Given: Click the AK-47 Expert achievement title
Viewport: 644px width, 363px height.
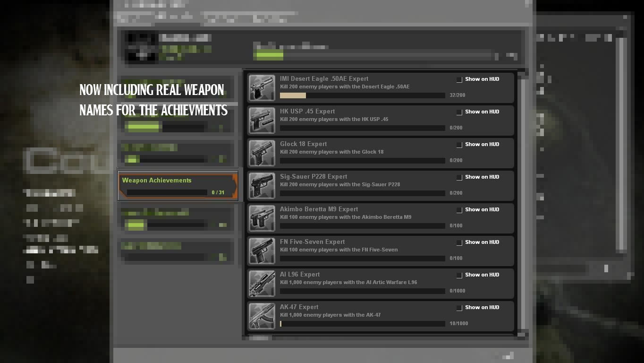Looking at the screenshot, I should (299, 307).
